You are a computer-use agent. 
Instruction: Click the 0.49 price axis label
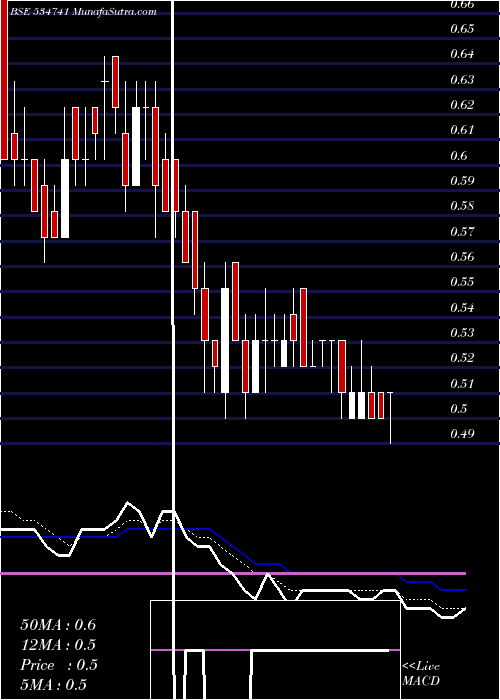(462, 434)
